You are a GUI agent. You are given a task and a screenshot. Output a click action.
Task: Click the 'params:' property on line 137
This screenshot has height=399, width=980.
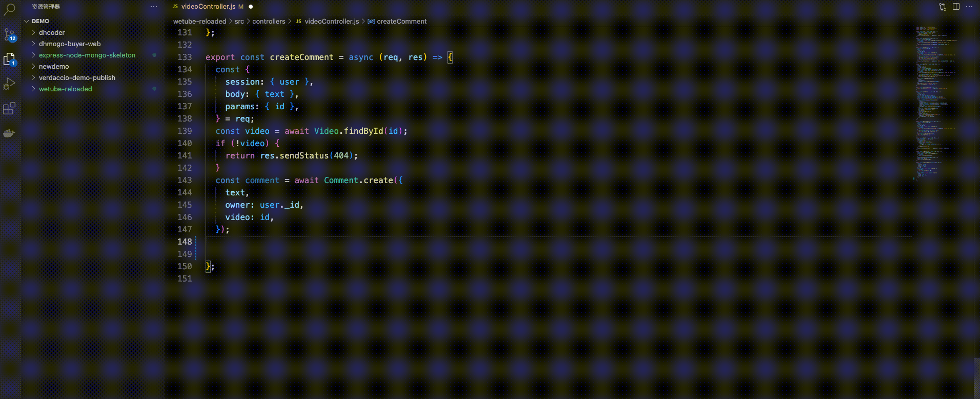coord(242,106)
